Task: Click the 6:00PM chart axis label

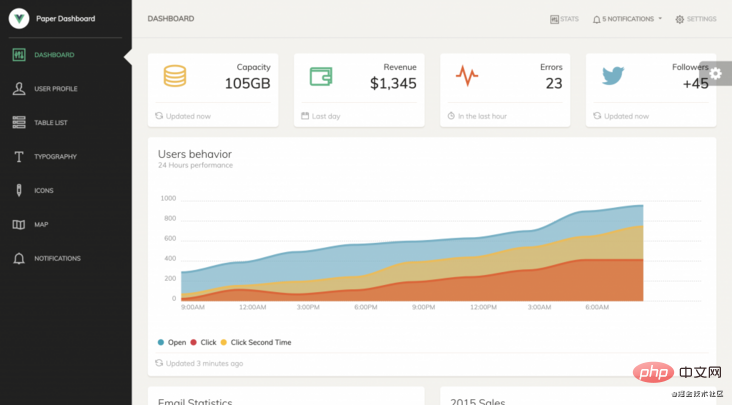Action: pyautogui.click(x=366, y=307)
